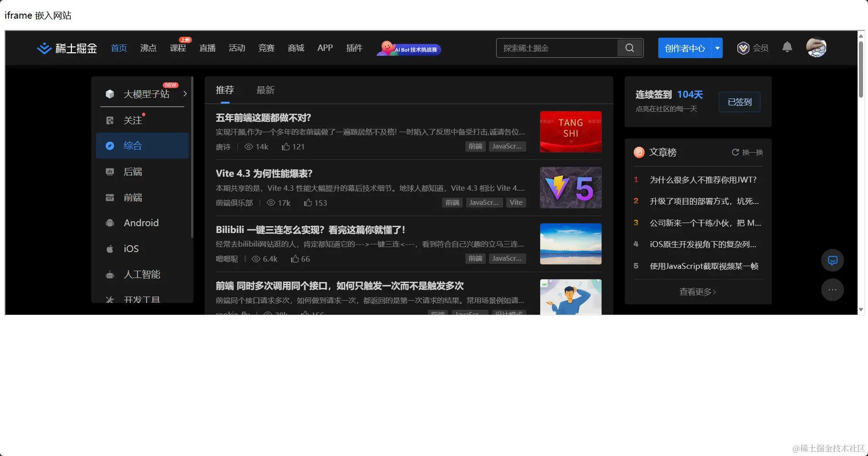
Task: Click the 文章榜 orange icon
Action: (x=639, y=152)
